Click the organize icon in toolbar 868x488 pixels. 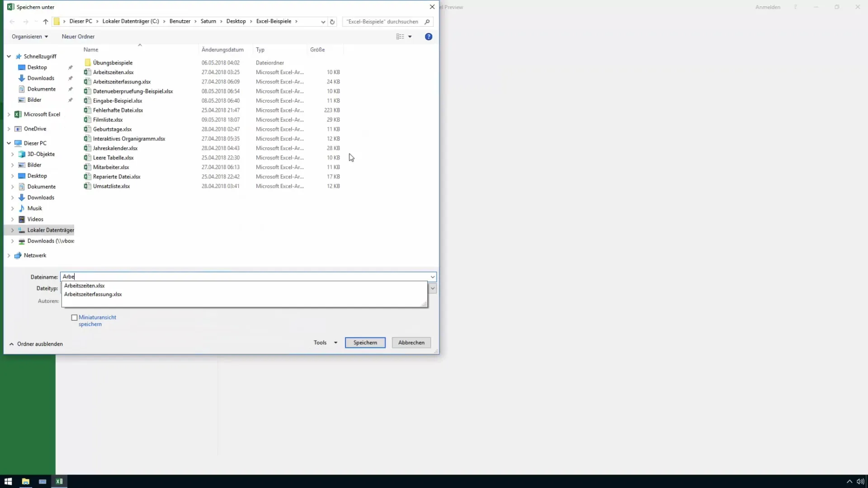pyautogui.click(x=30, y=36)
